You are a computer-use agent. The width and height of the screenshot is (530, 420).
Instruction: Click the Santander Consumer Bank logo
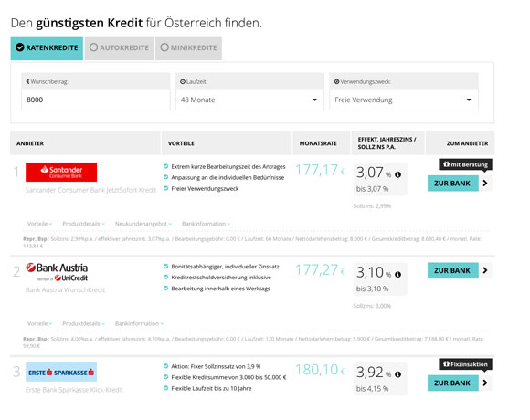pos(61,172)
